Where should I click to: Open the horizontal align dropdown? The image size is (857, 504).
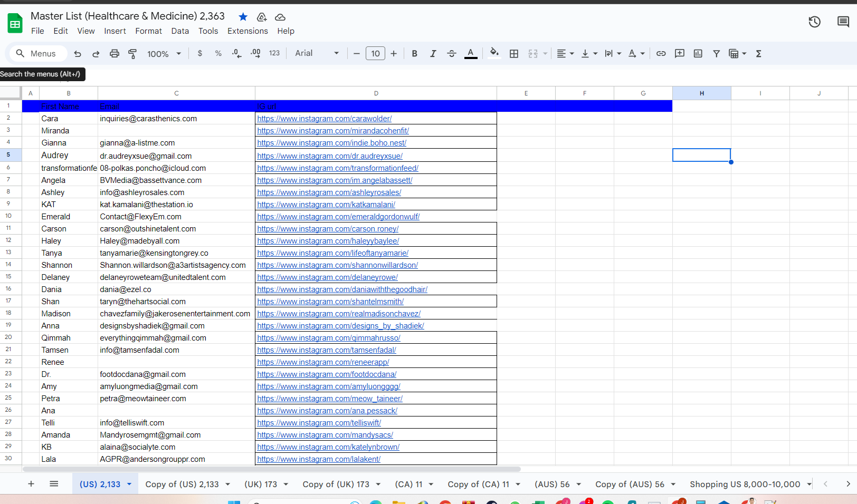pyautogui.click(x=565, y=54)
